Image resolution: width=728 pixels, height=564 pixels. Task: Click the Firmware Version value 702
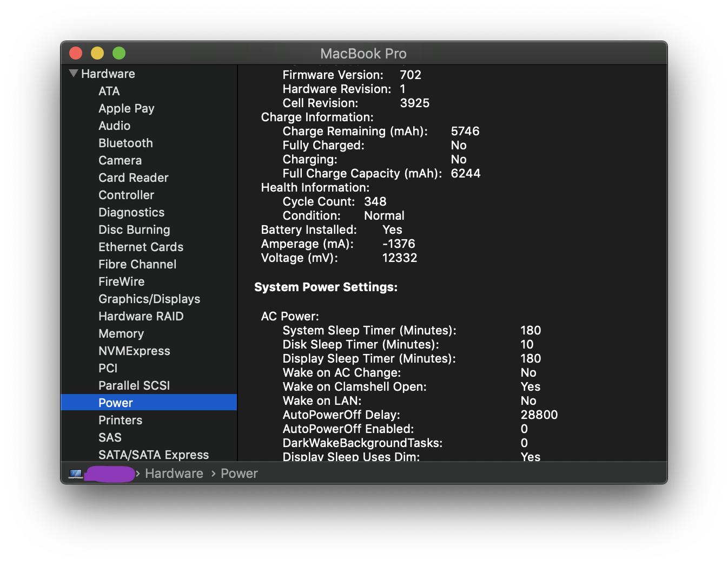(x=411, y=75)
